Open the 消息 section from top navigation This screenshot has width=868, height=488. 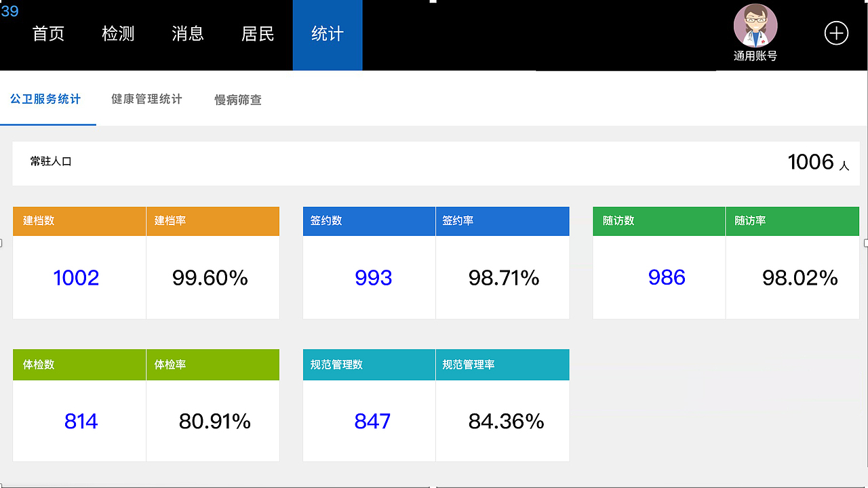click(188, 34)
